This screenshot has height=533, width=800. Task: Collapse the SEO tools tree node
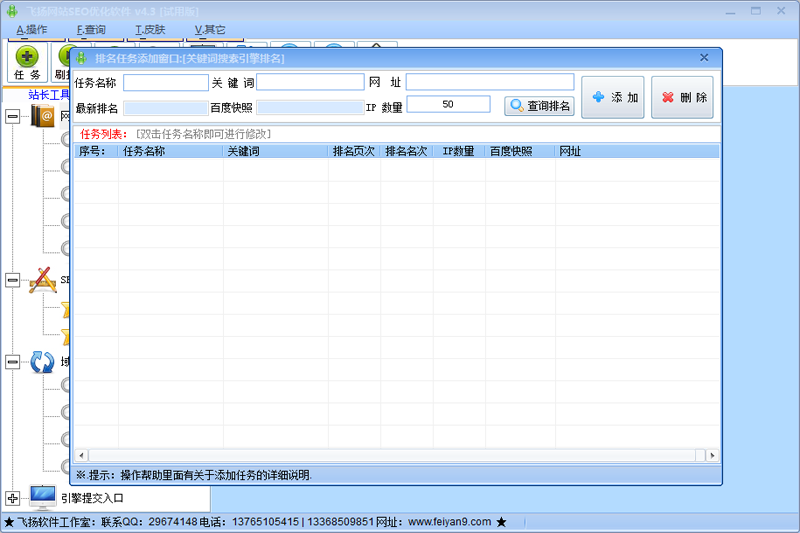(x=13, y=280)
